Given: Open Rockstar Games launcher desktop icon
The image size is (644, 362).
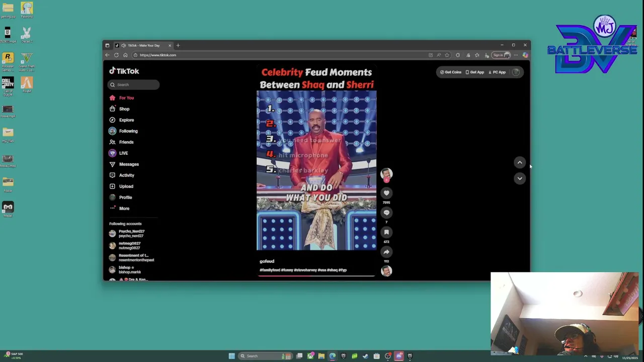Looking at the screenshot, I should pos(8,62).
